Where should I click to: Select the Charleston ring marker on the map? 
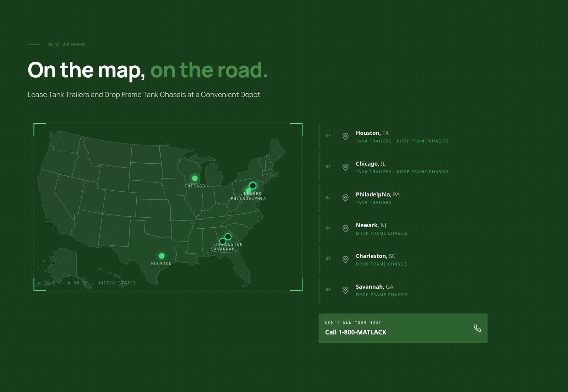[x=228, y=236]
